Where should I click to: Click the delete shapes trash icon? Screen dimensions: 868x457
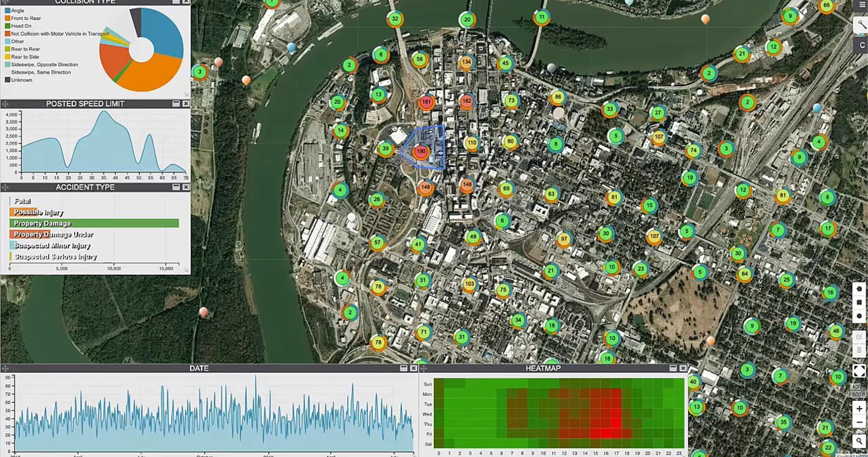859,350
